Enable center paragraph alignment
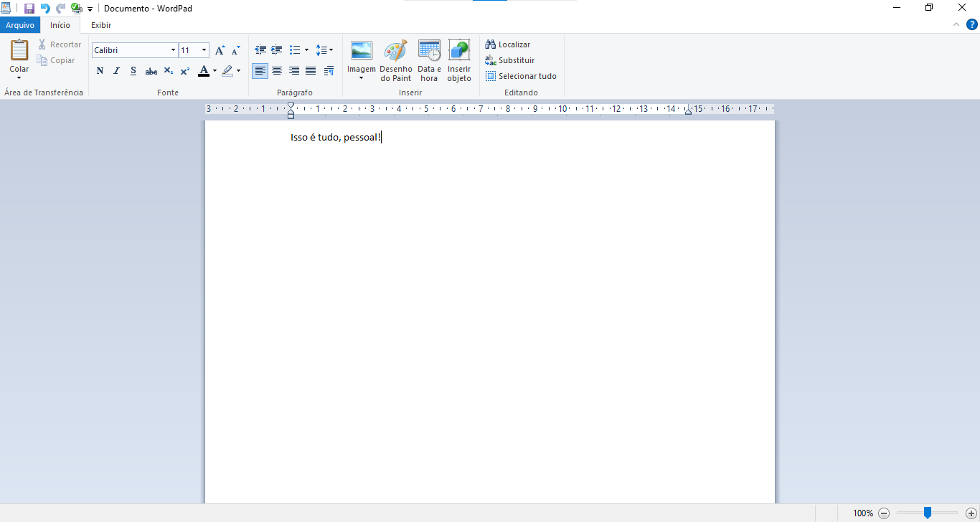 point(277,71)
